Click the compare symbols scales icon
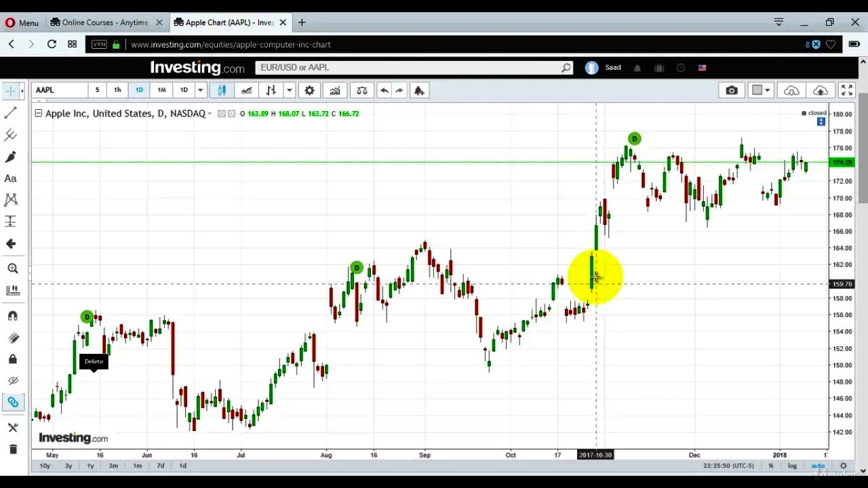Image resolution: width=868 pixels, height=488 pixels. point(361,90)
